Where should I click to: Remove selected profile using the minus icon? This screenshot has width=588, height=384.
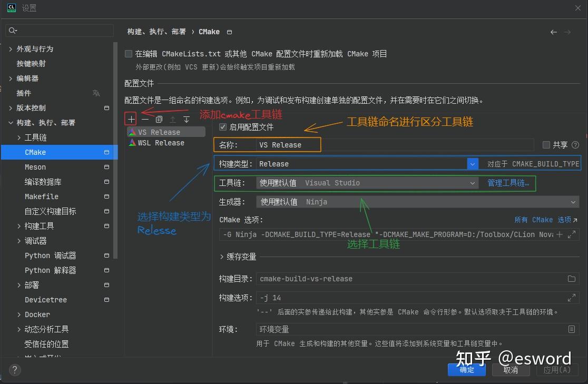click(145, 119)
